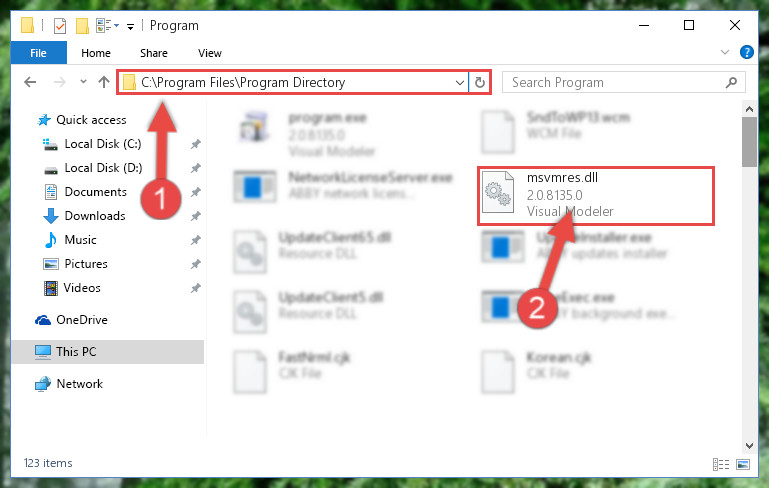Open the Help question mark icon
Image resolution: width=769 pixels, height=488 pixels.
746,52
